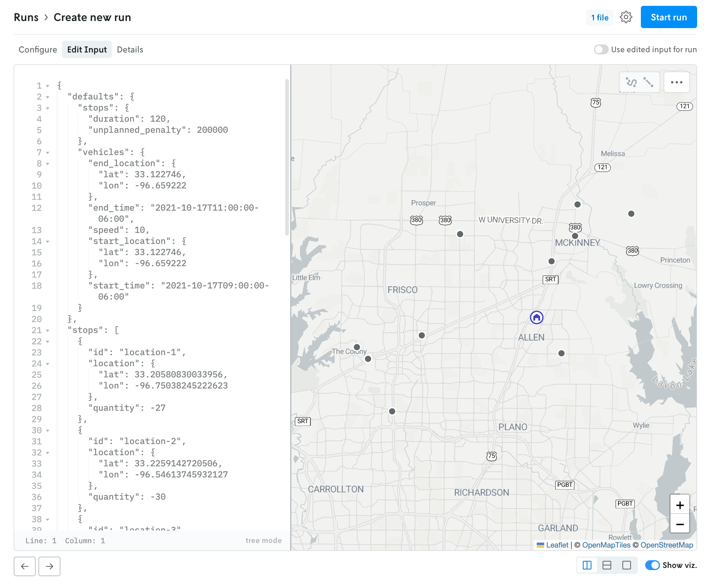Screen dimensions: 707x588
Task: Enable tree mode in the editor
Action: (x=264, y=540)
